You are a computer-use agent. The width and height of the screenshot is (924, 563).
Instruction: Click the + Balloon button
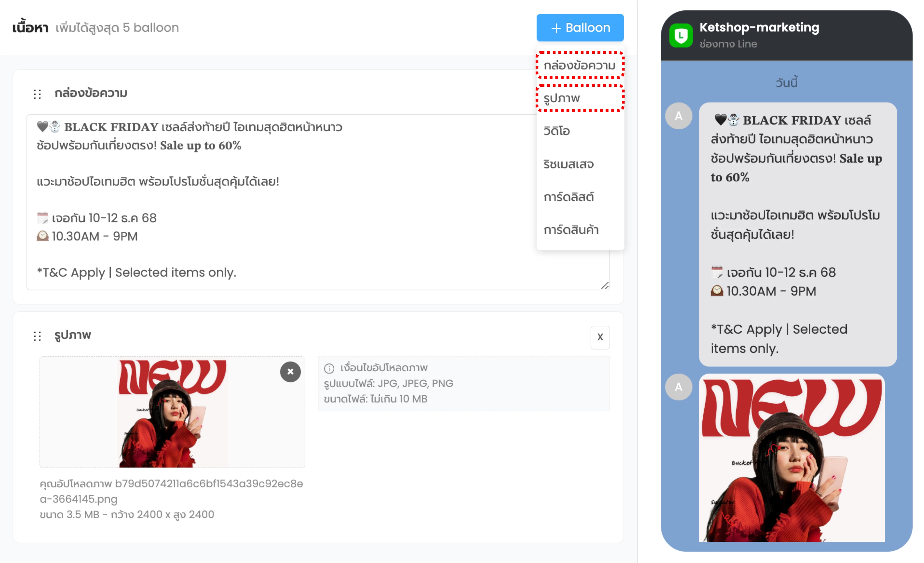[580, 28]
